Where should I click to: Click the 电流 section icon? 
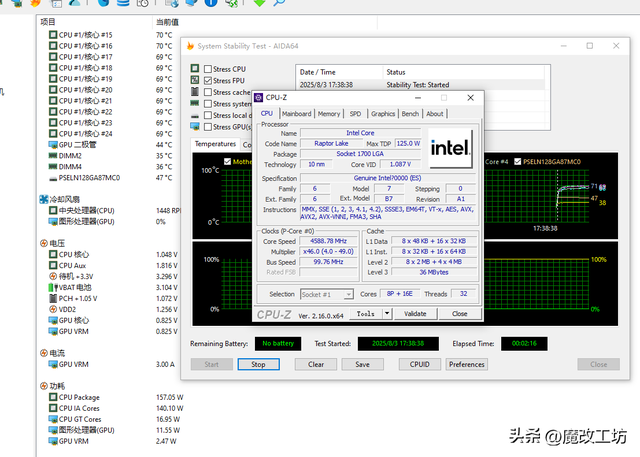(x=44, y=353)
